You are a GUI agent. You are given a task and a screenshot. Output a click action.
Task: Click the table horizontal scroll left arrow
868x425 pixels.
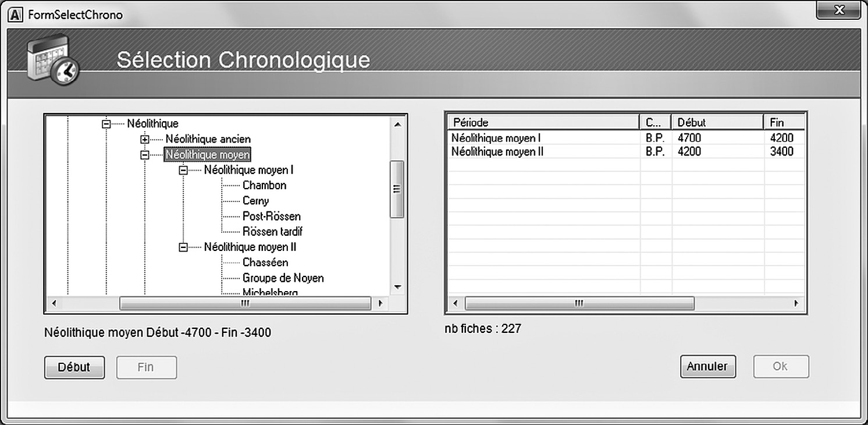click(x=456, y=303)
